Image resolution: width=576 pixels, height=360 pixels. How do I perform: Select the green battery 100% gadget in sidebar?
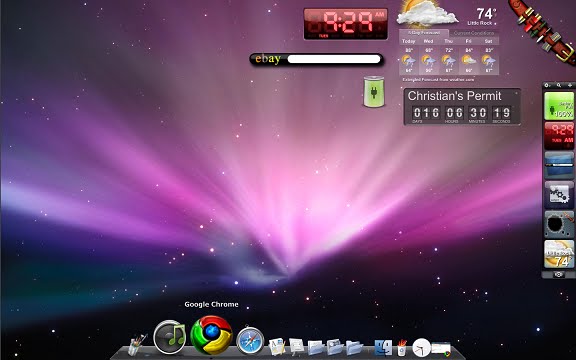[x=559, y=106]
